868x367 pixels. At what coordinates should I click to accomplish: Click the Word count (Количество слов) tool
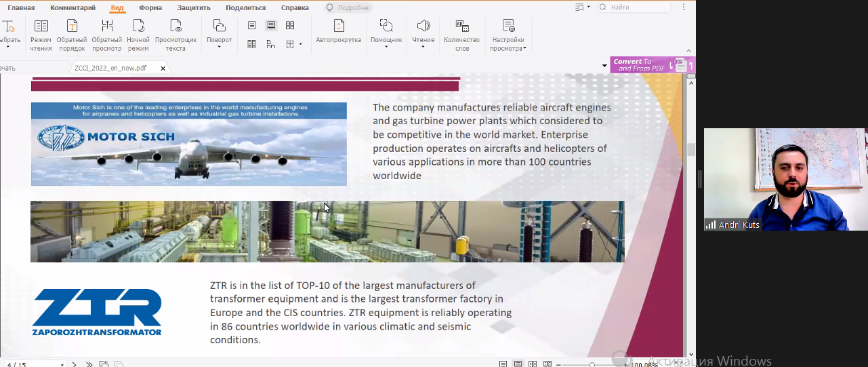click(462, 35)
